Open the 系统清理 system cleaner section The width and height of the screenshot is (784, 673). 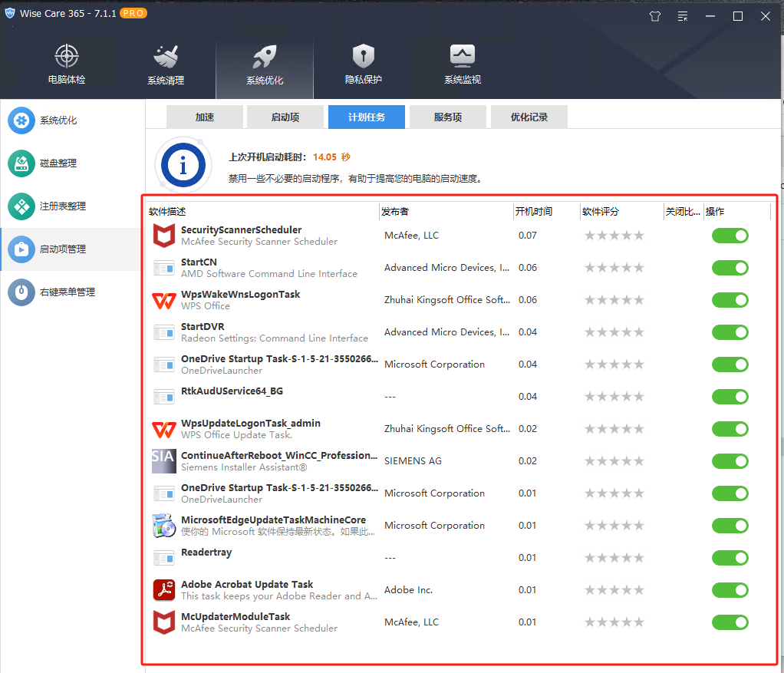point(166,65)
